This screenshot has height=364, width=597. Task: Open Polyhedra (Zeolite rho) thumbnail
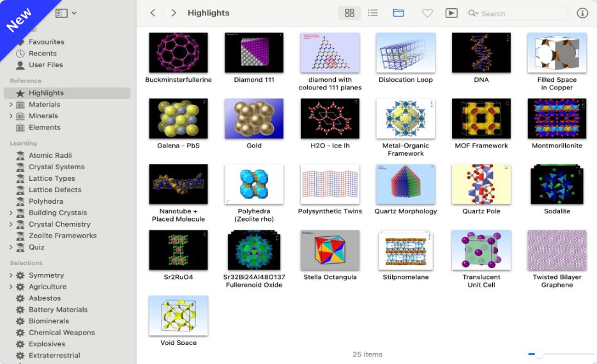tap(254, 185)
